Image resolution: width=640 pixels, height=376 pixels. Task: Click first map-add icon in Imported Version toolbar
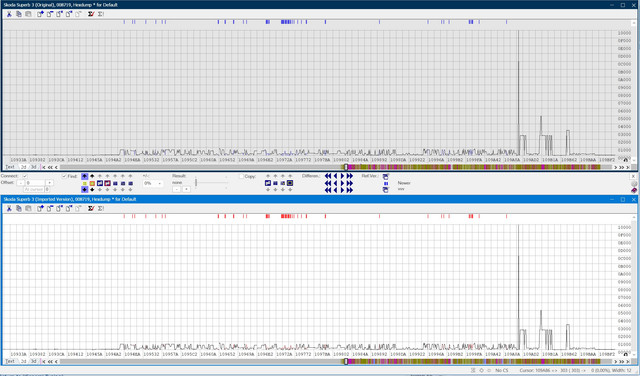pyautogui.click(x=40, y=208)
